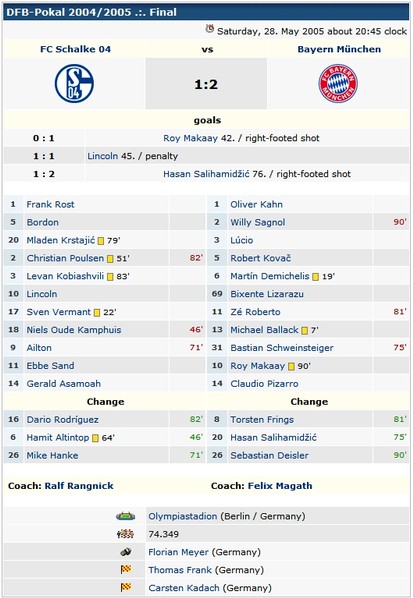Viewport: 413px width, 598px height.
Task: Click the referee whistle icon
Action: pos(126,552)
